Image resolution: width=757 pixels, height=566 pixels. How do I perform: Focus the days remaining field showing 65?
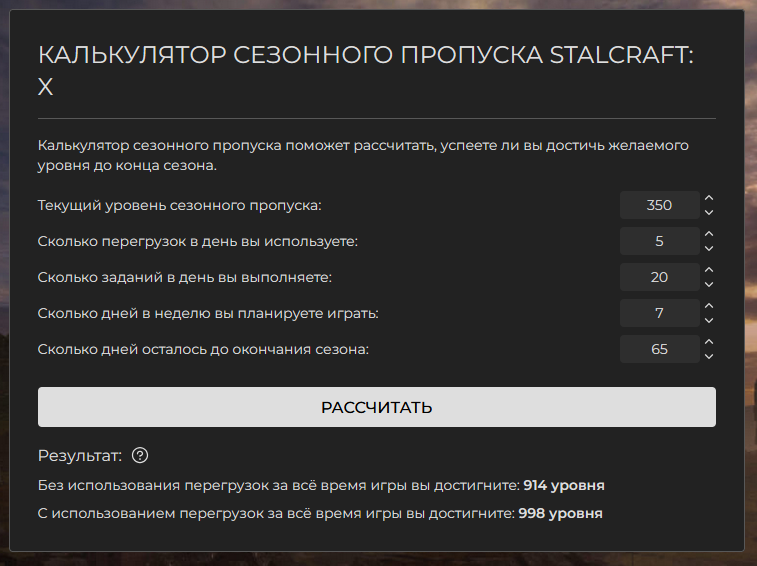click(x=659, y=349)
